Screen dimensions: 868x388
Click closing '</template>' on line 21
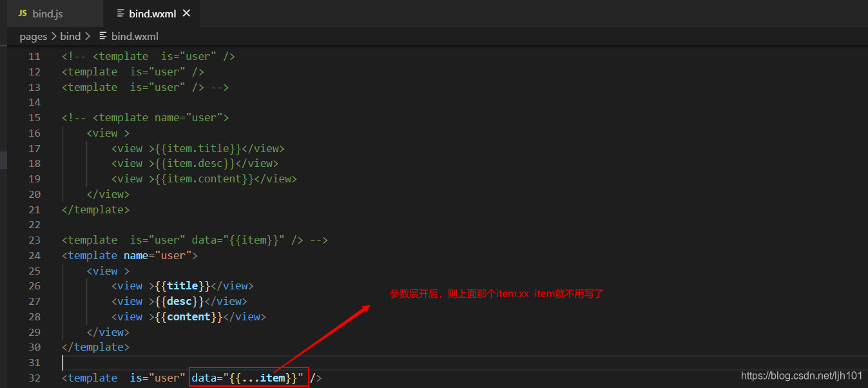point(96,209)
